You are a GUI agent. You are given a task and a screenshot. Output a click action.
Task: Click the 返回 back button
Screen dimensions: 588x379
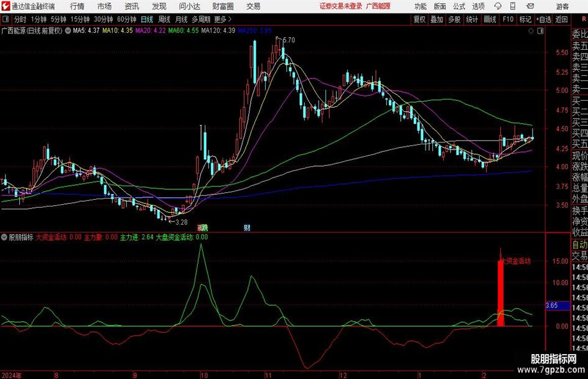(561, 19)
